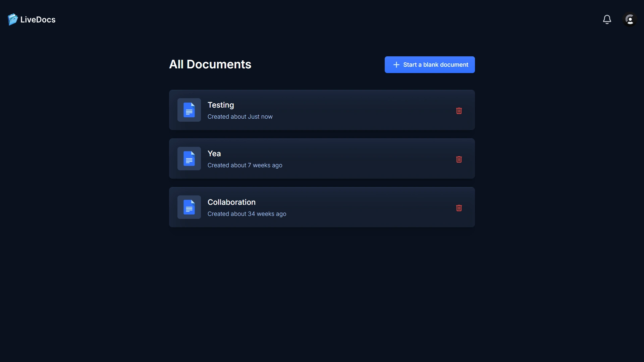Click the LiveDocs brand text
The image size is (644, 362).
pyautogui.click(x=38, y=19)
